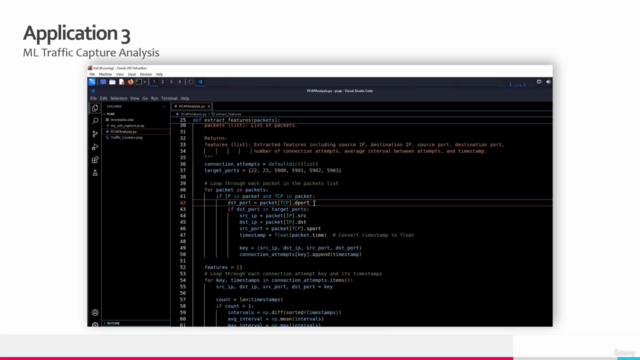Open the VirtualBox Devices menu
Screen dimensions: 640x360
click(x=146, y=74)
